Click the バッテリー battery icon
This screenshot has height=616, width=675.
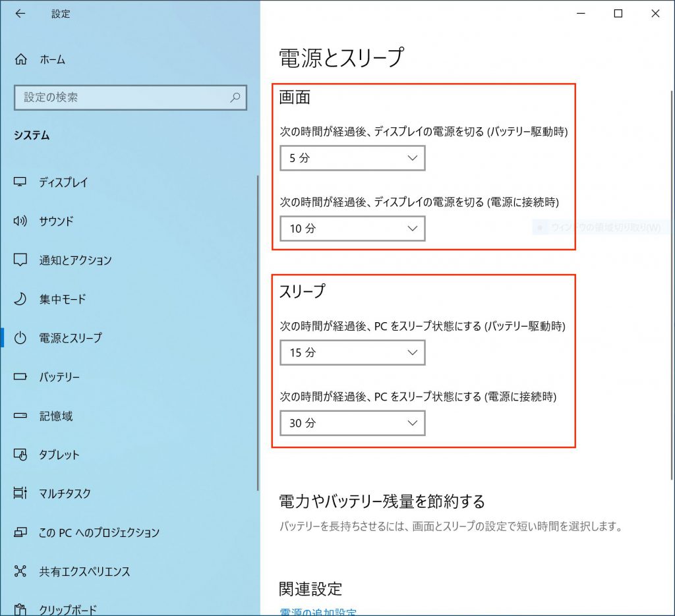click(20, 378)
